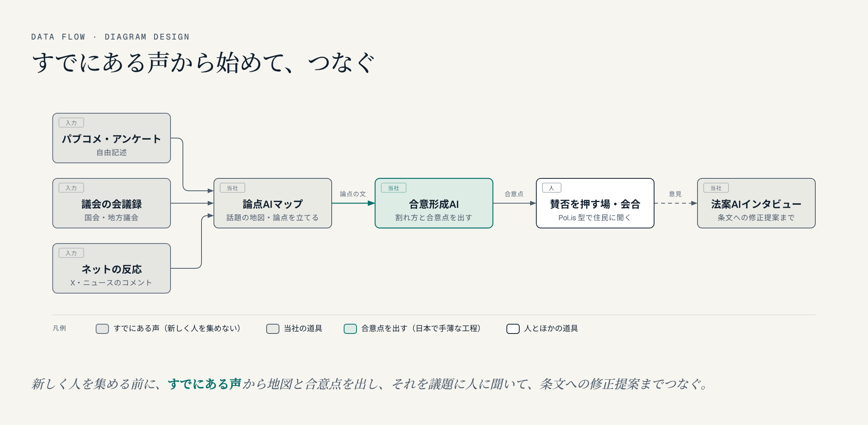Click the 凡例 legend heading
Image resolution: width=868 pixels, height=425 pixels.
59,328
